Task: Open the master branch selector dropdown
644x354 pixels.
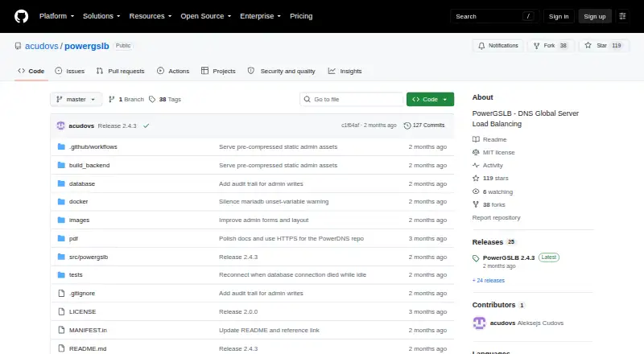Action: point(76,100)
